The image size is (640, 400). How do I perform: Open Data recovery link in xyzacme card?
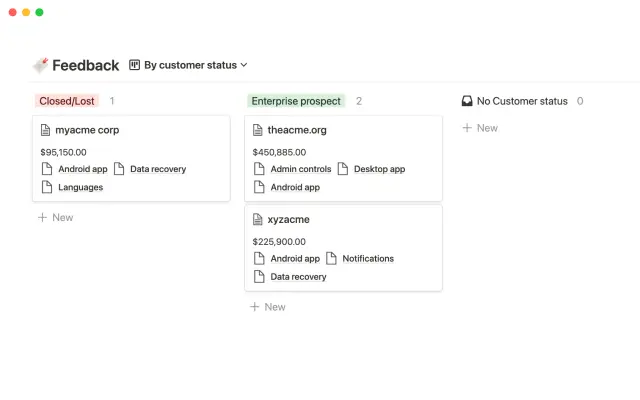(x=298, y=277)
